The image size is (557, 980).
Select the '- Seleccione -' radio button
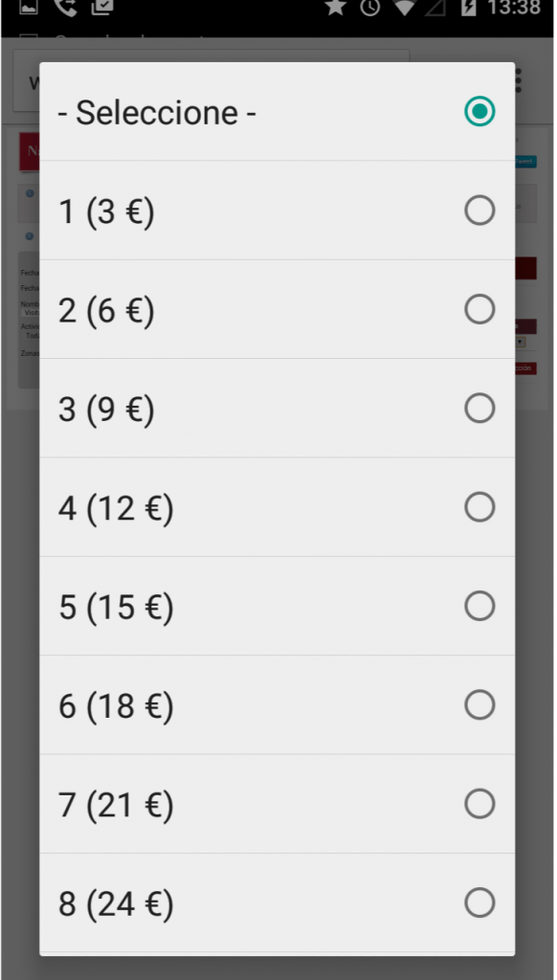coord(479,112)
